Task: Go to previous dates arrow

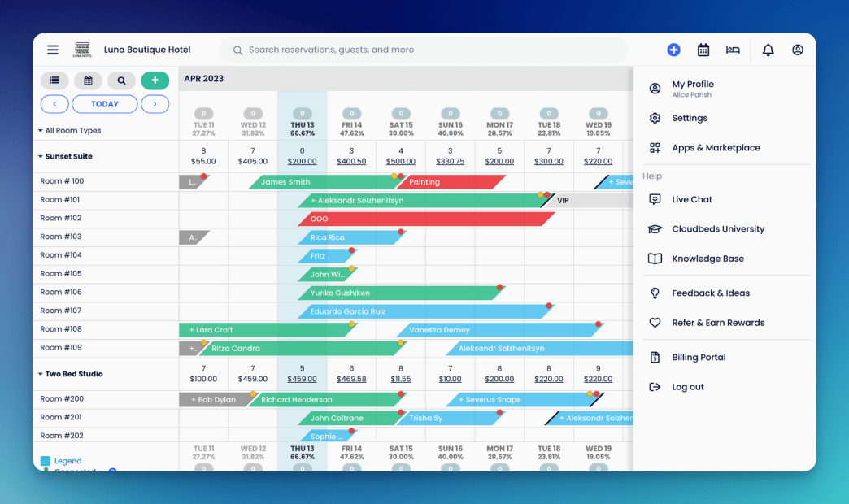Action: click(54, 104)
